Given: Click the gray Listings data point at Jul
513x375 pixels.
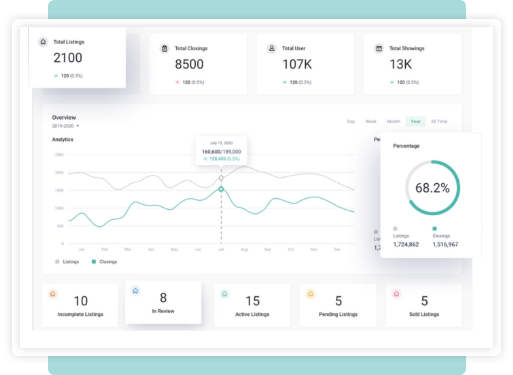Looking at the screenshot, I should point(221,178).
